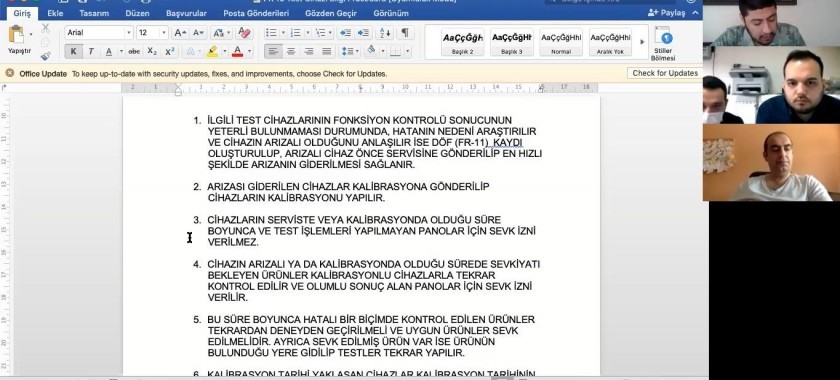
Task: Select the Format Painter brush icon
Action: click(46, 55)
